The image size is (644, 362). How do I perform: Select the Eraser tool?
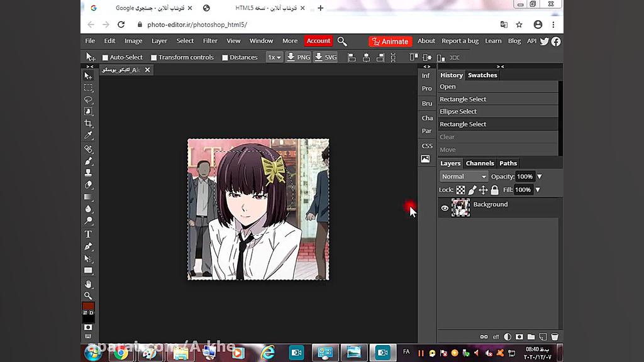click(x=88, y=185)
